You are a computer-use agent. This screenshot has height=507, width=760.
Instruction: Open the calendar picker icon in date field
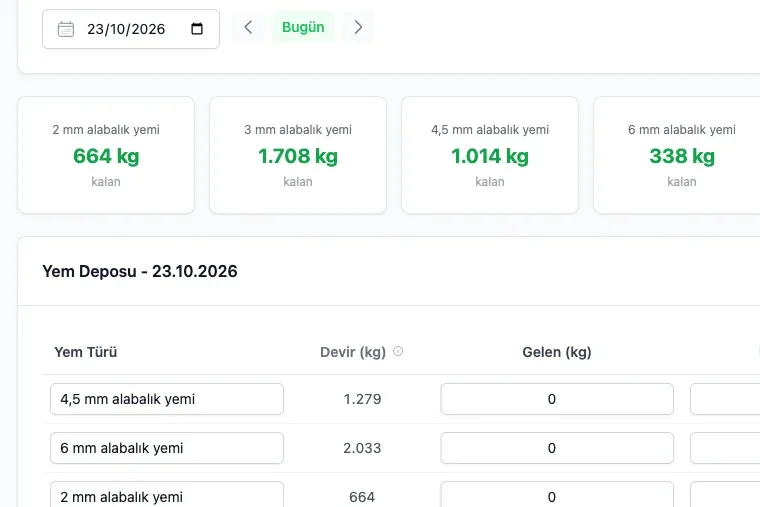coord(197,29)
